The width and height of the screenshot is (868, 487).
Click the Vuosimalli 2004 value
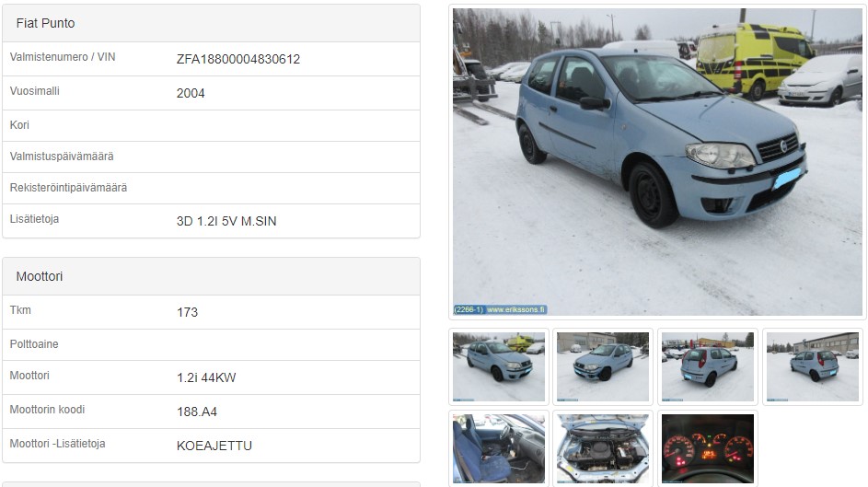[x=191, y=94]
